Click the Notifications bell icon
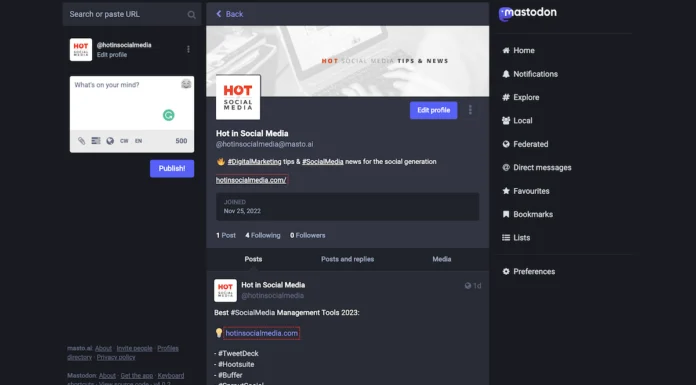This screenshot has height=385, width=696. click(506, 74)
